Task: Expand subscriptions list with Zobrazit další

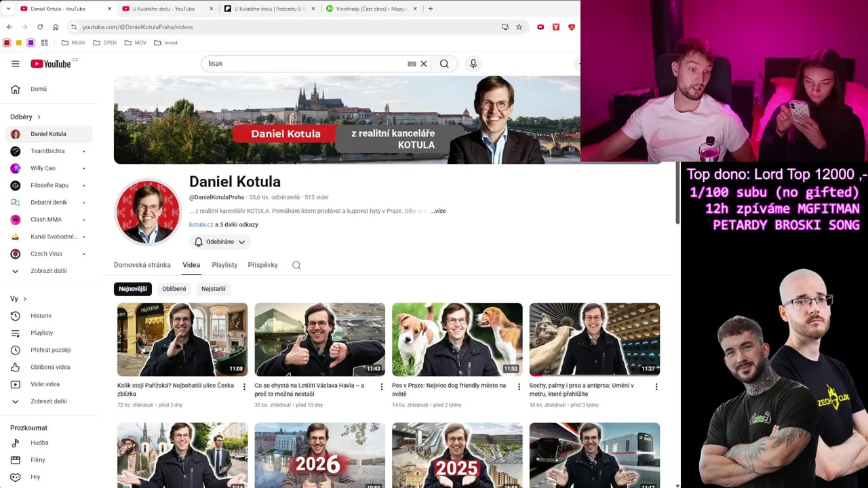Action: point(49,271)
